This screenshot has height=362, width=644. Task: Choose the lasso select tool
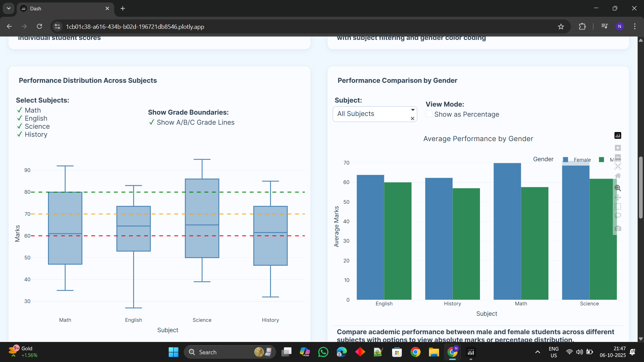(618, 216)
